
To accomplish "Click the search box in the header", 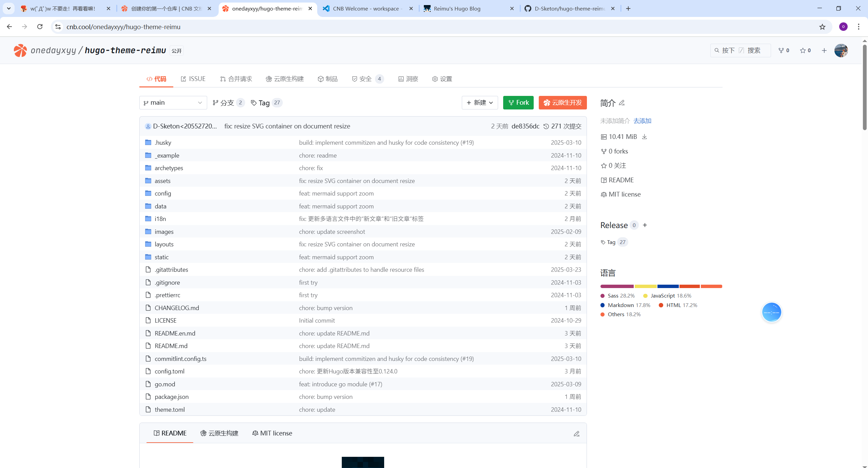I will (x=740, y=50).
